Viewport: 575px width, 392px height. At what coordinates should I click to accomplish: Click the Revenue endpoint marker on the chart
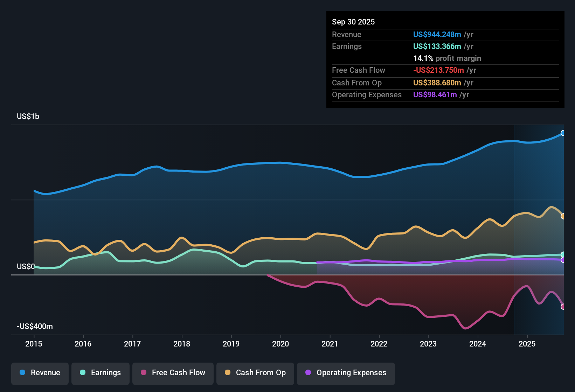pyautogui.click(x=563, y=133)
